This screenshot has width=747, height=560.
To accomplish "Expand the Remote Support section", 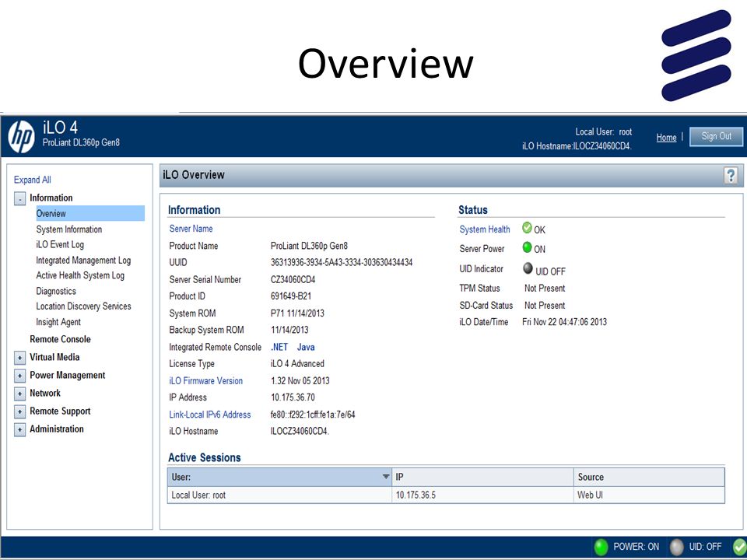I will click(19, 411).
